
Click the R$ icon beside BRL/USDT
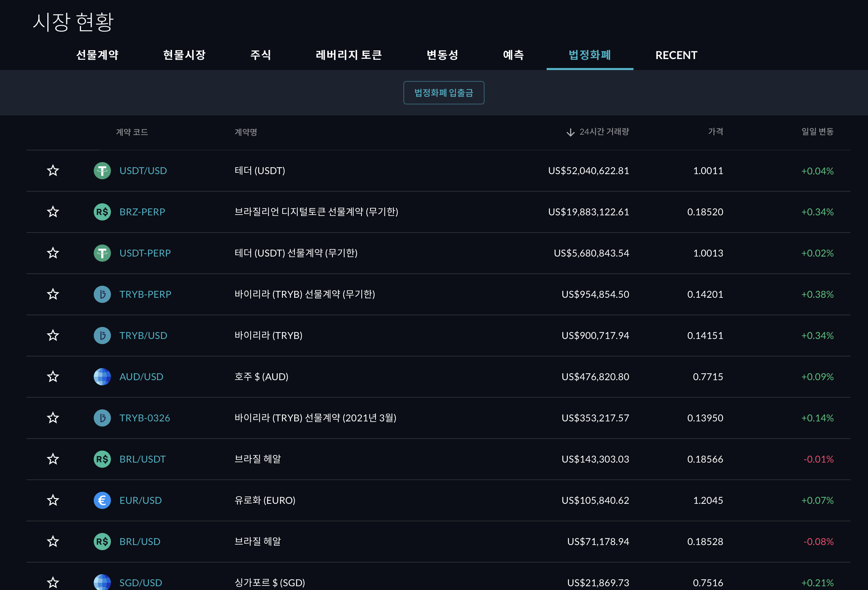click(x=102, y=459)
